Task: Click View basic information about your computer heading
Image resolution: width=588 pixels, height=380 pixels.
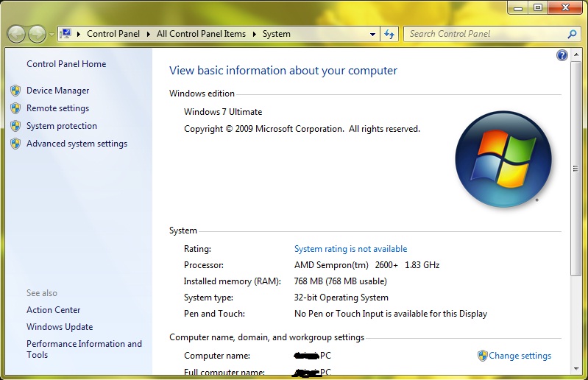Action: point(283,71)
